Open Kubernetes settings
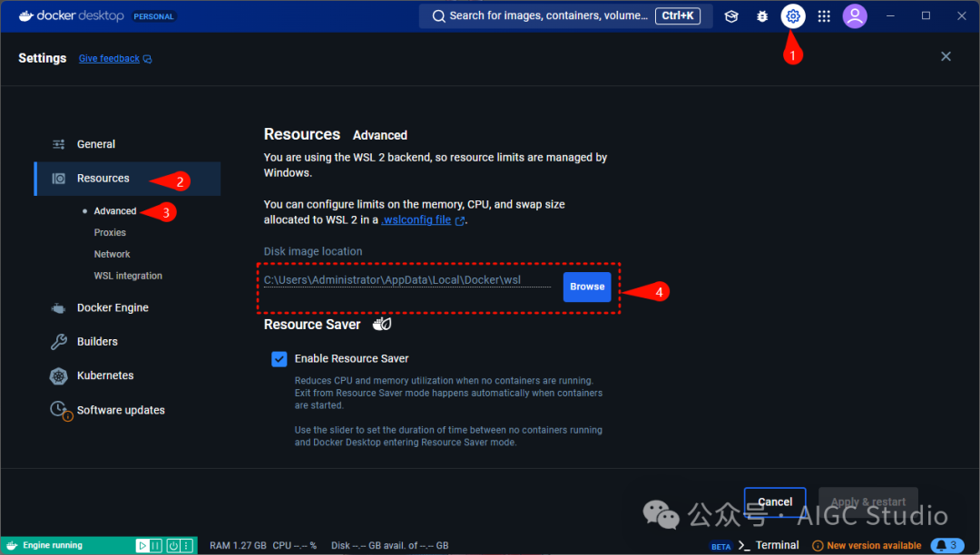980x555 pixels. click(105, 375)
